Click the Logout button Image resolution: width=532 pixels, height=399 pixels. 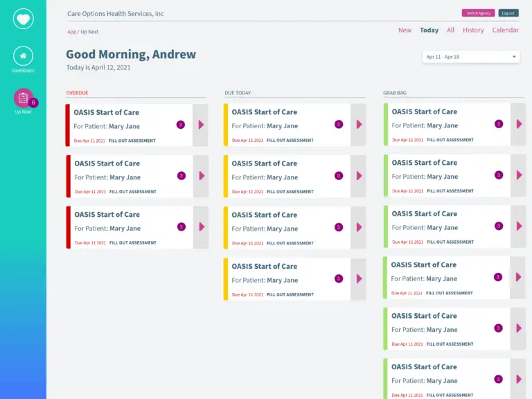pyautogui.click(x=508, y=13)
